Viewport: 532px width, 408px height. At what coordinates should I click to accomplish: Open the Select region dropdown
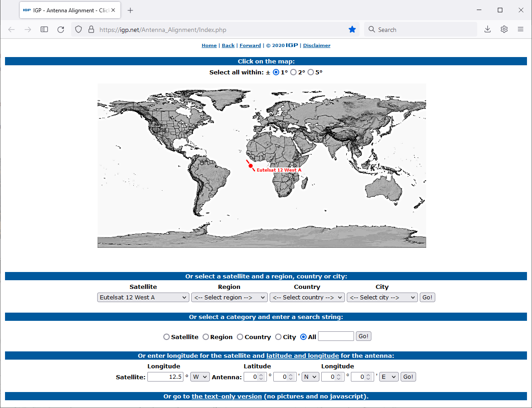pos(229,298)
